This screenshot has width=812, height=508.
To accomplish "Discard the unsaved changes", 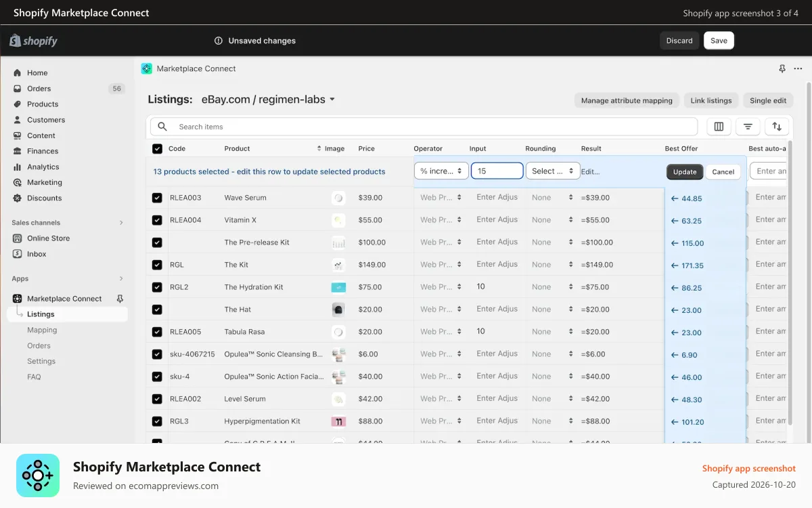I will tap(679, 41).
